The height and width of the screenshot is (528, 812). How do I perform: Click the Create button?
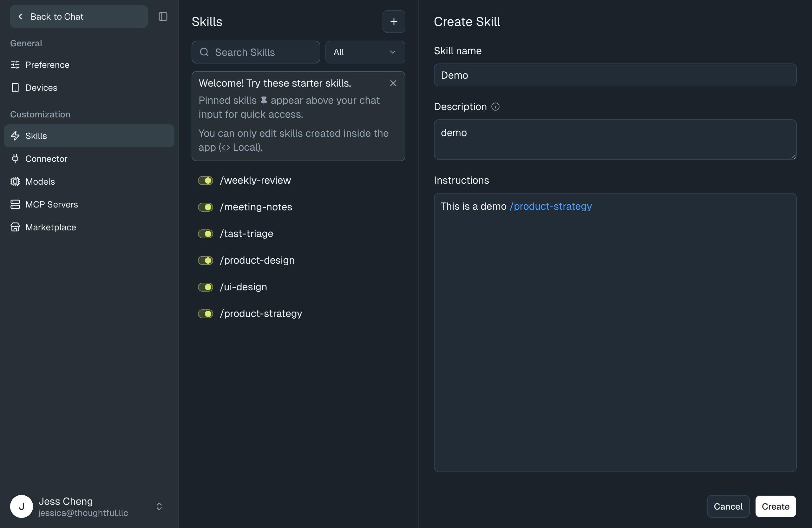click(x=776, y=506)
